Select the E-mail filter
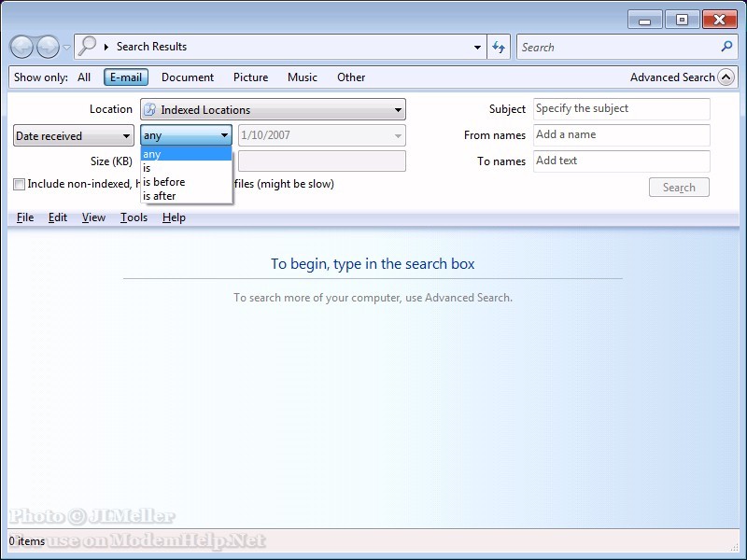Image resolution: width=747 pixels, height=560 pixels. point(126,77)
